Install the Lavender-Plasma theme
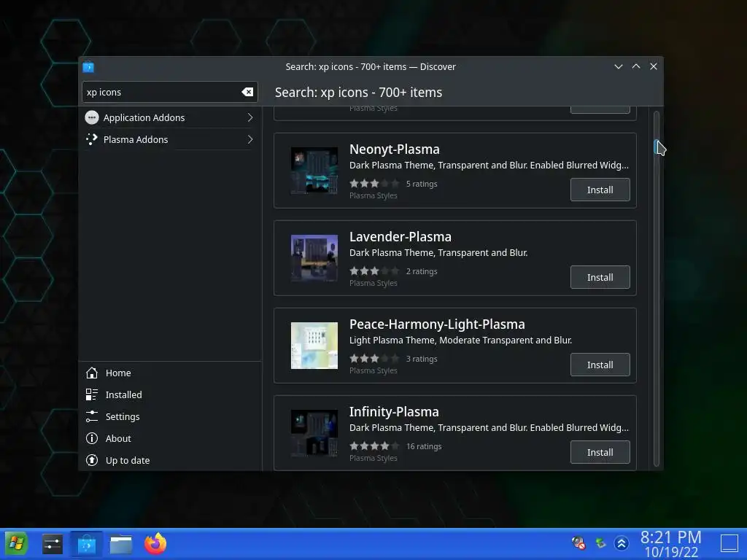Image resolution: width=747 pixels, height=560 pixels. [x=600, y=278]
